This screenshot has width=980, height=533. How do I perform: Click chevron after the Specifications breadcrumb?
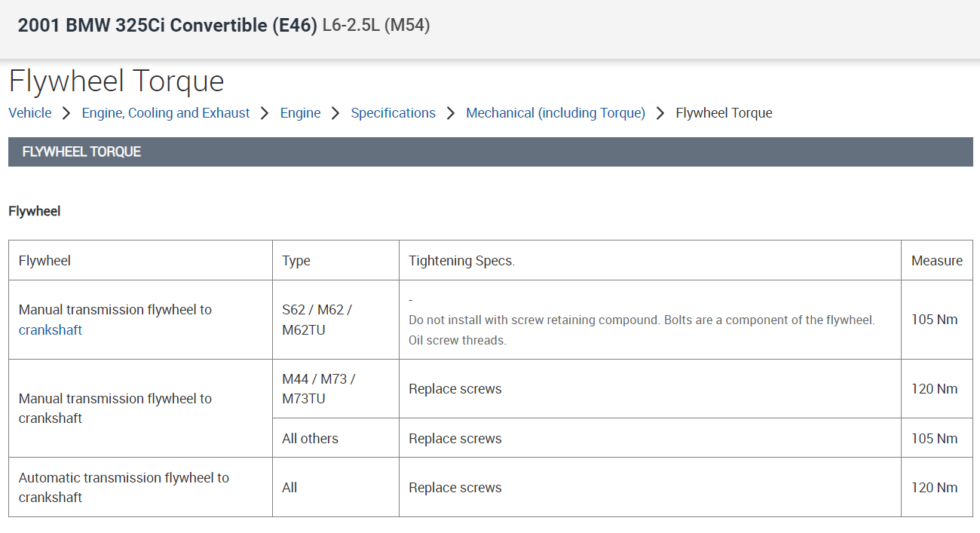click(451, 113)
